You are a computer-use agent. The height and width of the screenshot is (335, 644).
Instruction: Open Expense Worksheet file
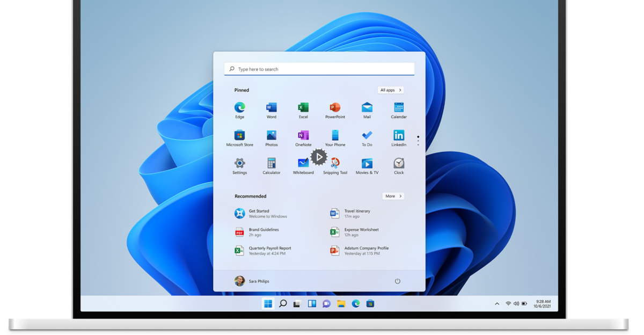click(x=354, y=232)
